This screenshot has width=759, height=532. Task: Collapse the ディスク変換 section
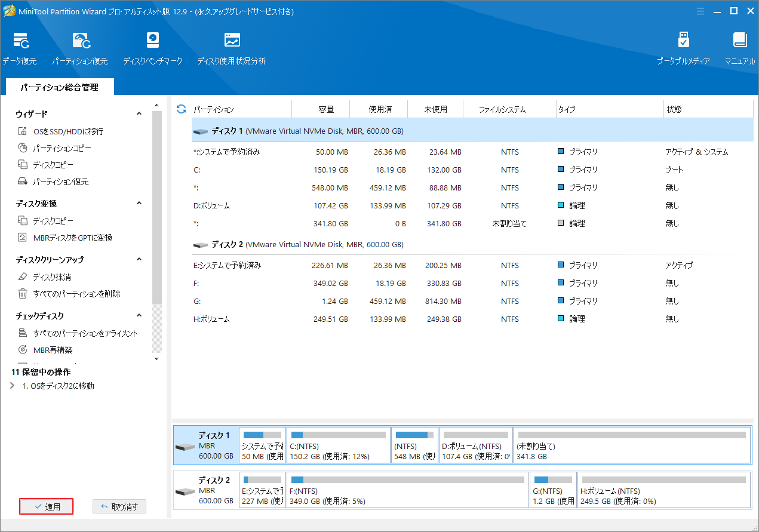(x=139, y=203)
